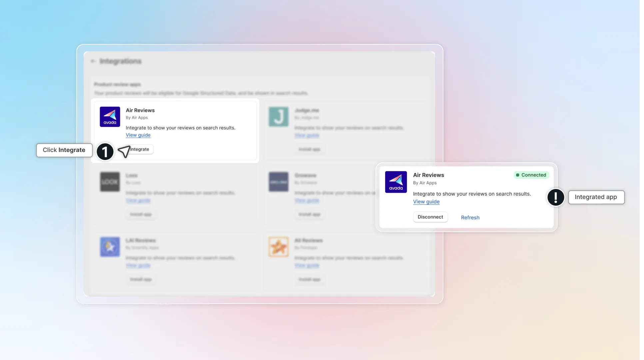The width and height of the screenshot is (644, 360).
Task: Click the avada logo above the Integrate button
Action: click(110, 117)
